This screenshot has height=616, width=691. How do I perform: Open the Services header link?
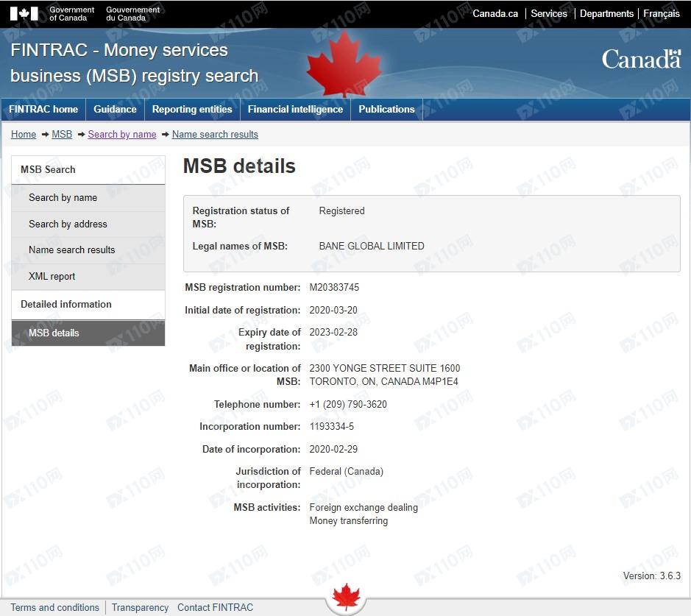(x=549, y=14)
